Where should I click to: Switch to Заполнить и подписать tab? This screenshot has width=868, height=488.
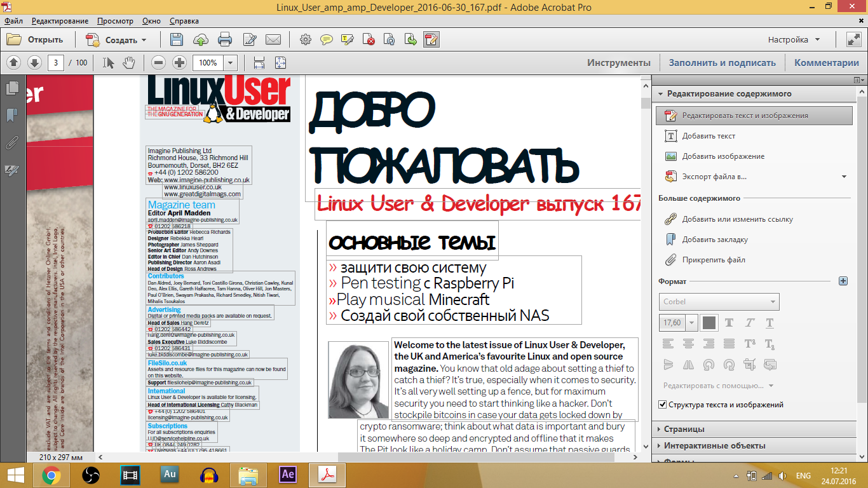(722, 63)
